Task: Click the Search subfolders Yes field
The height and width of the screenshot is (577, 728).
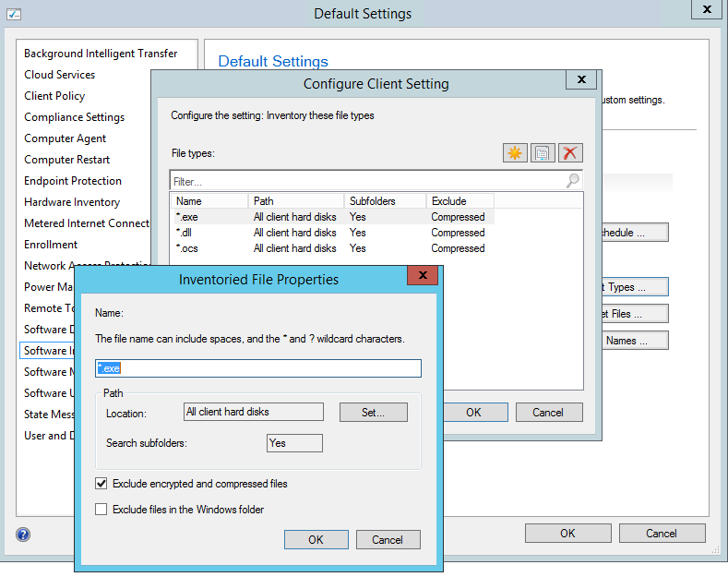Action: (295, 443)
